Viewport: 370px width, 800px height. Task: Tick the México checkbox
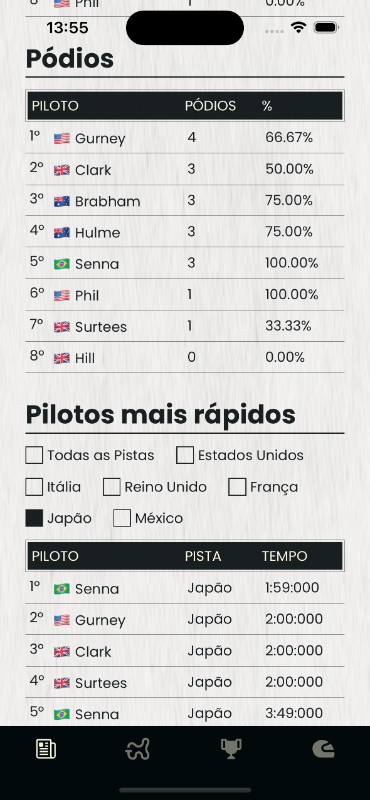coord(122,518)
